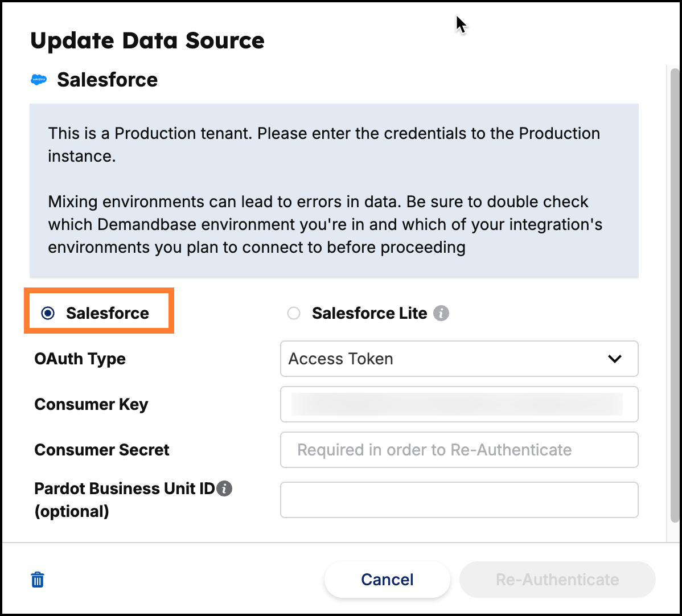Click the Consumer Secret label
The height and width of the screenshot is (616, 682).
[102, 450]
